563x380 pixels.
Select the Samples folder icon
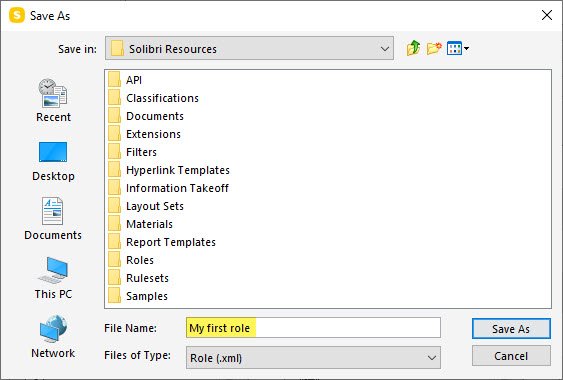(x=115, y=295)
